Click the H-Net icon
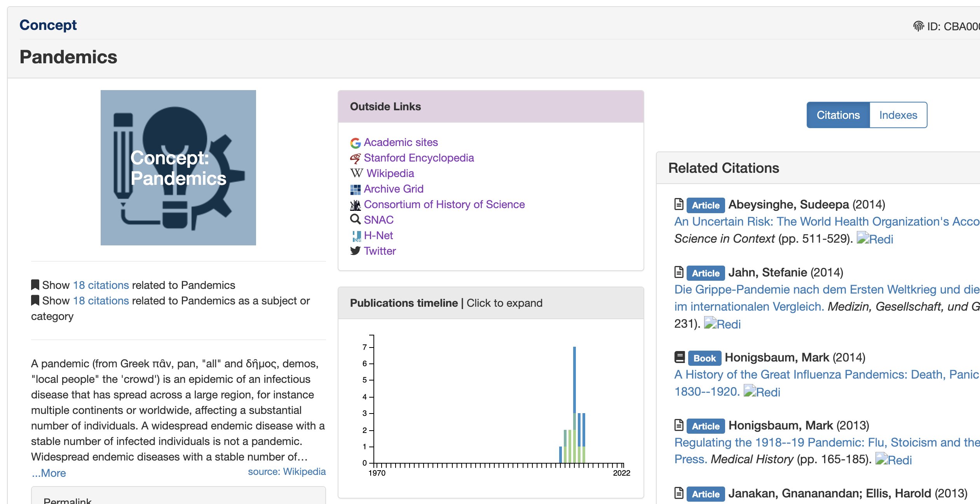The image size is (980, 504). coord(356,236)
